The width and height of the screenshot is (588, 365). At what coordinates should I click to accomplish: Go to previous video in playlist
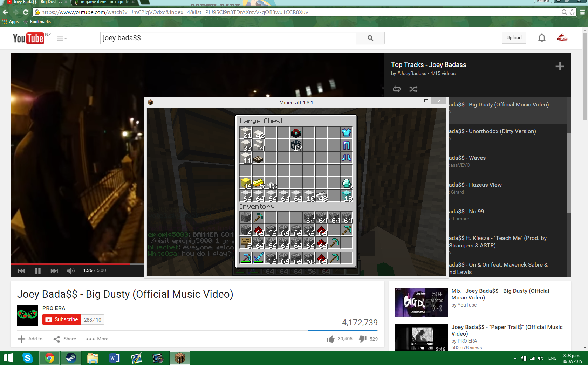click(21, 271)
